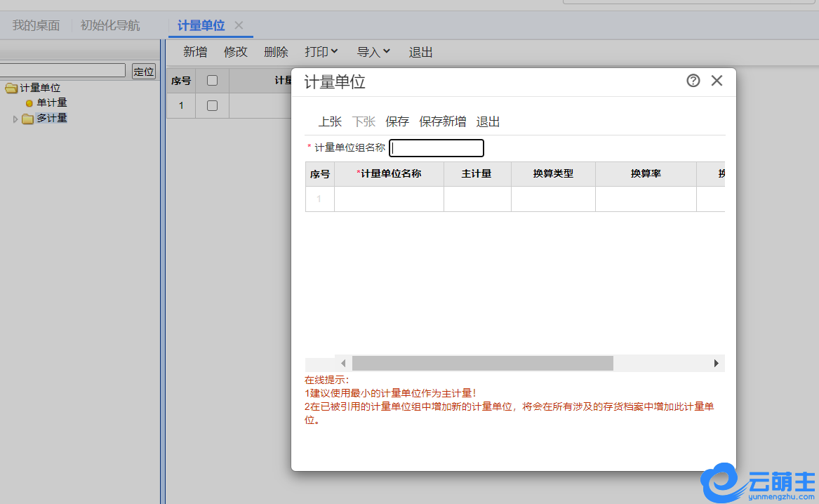Open the 打印 dropdown menu

(x=321, y=52)
